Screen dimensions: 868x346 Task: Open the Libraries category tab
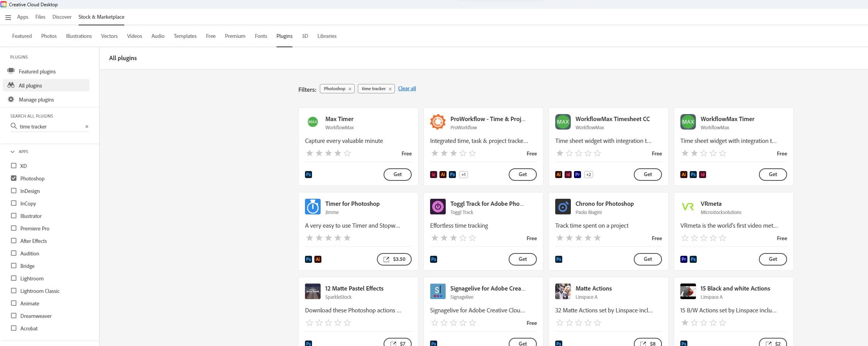pos(327,36)
